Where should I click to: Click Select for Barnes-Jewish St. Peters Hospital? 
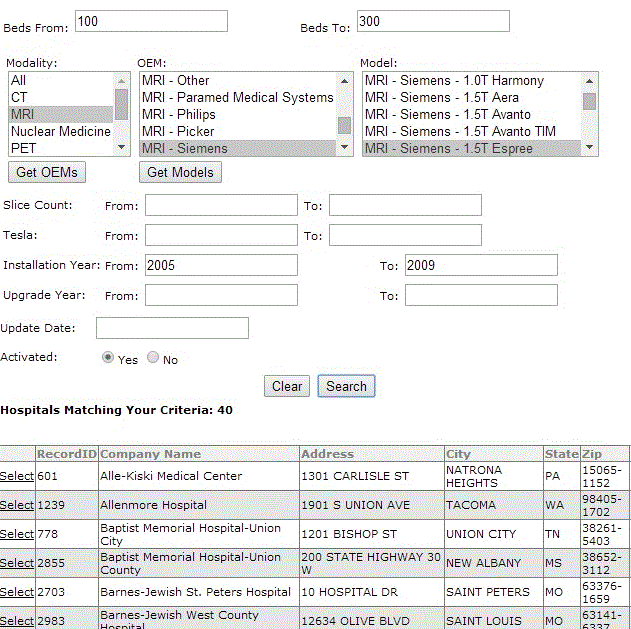[17, 592]
